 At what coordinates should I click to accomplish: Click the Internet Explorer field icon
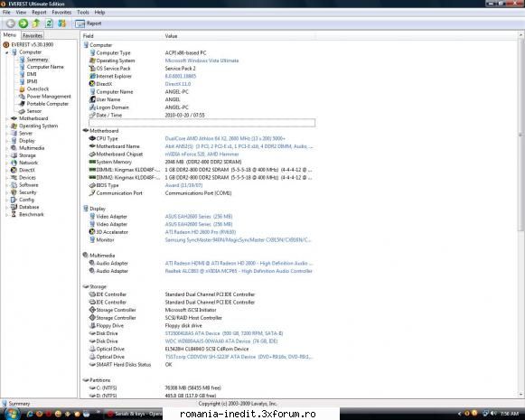point(92,76)
